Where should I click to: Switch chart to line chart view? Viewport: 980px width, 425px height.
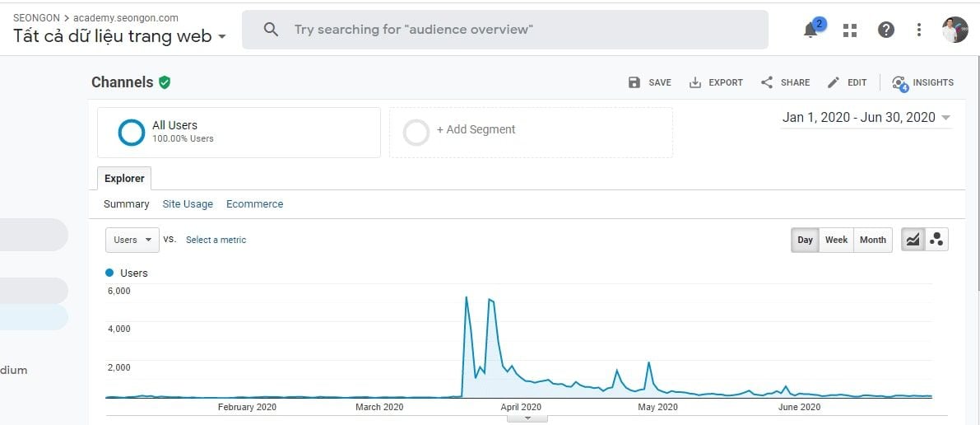(913, 240)
